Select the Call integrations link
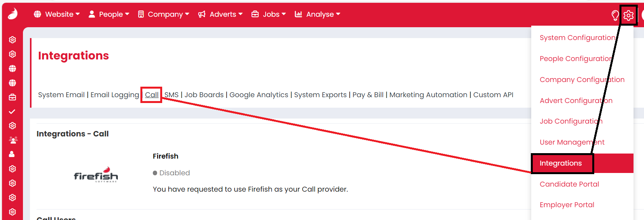The image size is (644, 220). [152, 95]
